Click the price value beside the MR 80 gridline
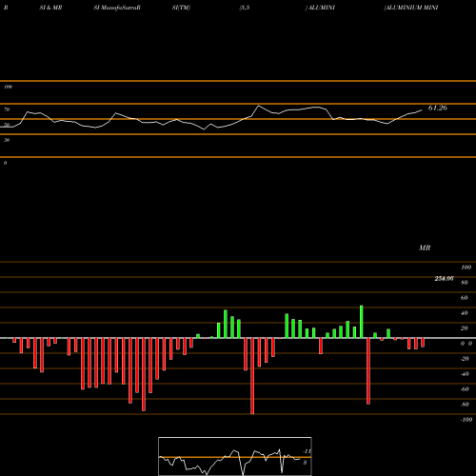476x476 pixels. point(444,279)
